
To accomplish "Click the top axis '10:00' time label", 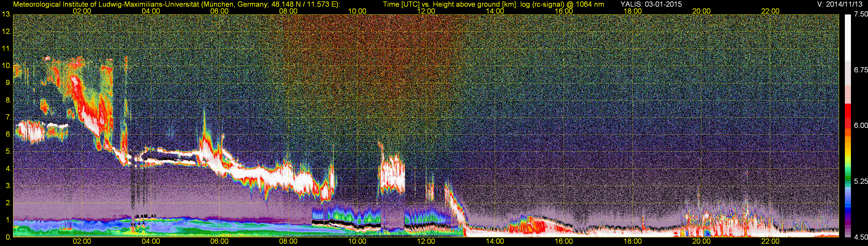I will (x=357, y=11).
